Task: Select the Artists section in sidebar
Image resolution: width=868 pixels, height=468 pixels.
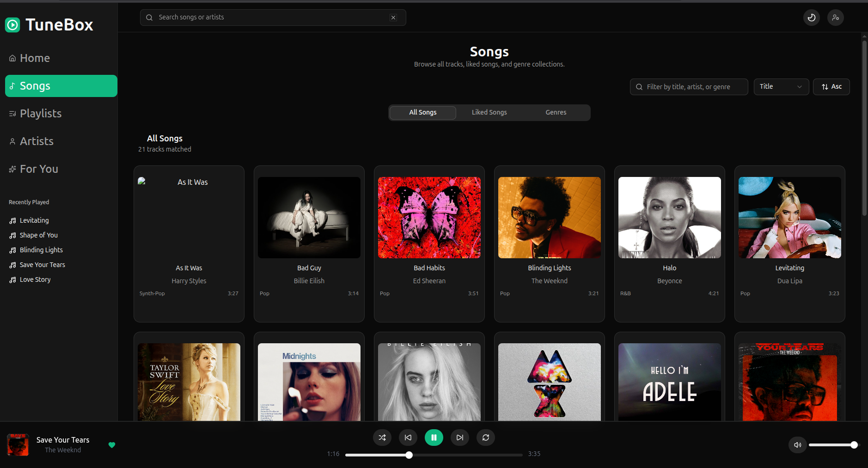Action: (37, 141)
